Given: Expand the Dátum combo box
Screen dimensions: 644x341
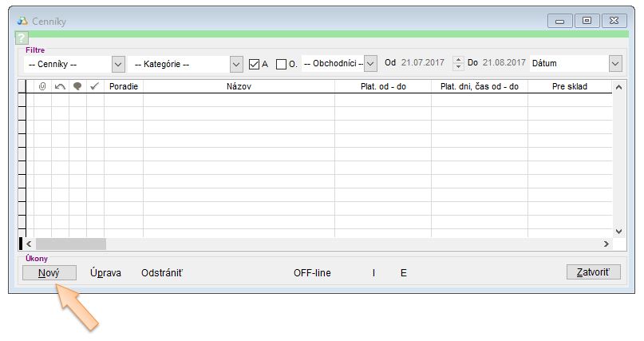Looking at the screenshot, I should [x=614, y=64].
